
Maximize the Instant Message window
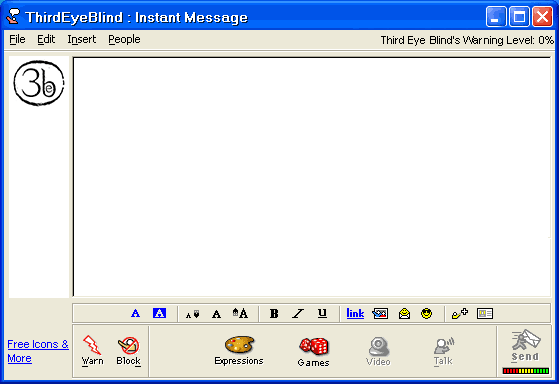click(519, 16)
